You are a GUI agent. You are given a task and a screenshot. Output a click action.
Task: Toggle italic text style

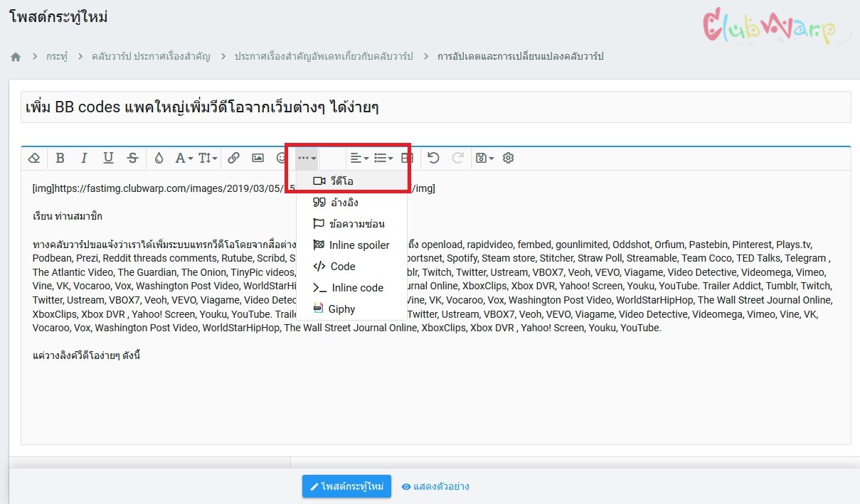(x=84, y=158)
